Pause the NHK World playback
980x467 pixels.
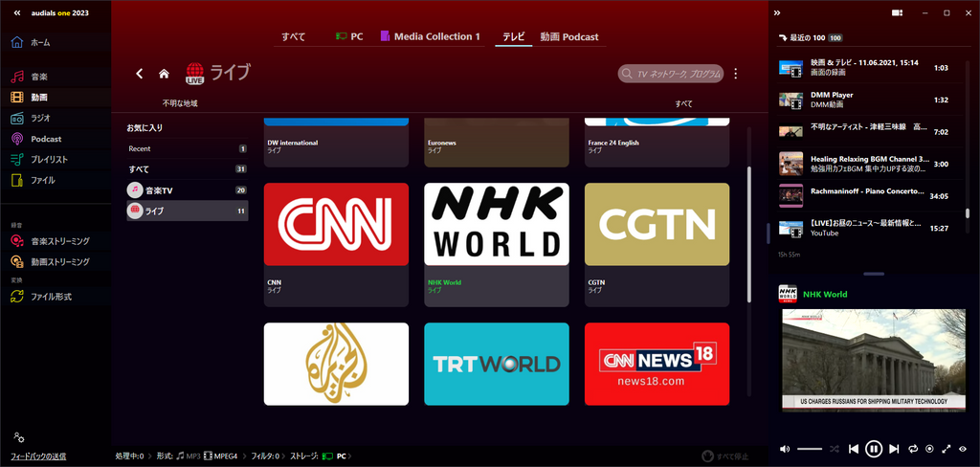point(874,449)
